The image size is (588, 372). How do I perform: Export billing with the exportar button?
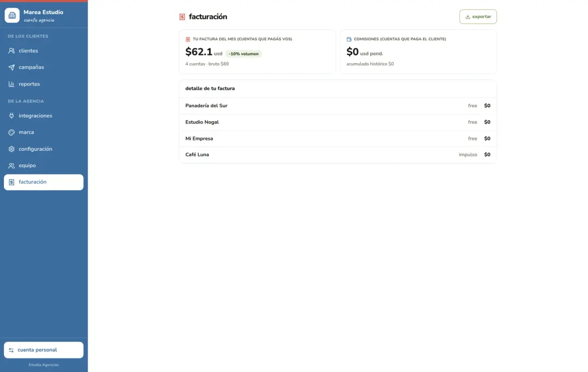tap(478, 16)
